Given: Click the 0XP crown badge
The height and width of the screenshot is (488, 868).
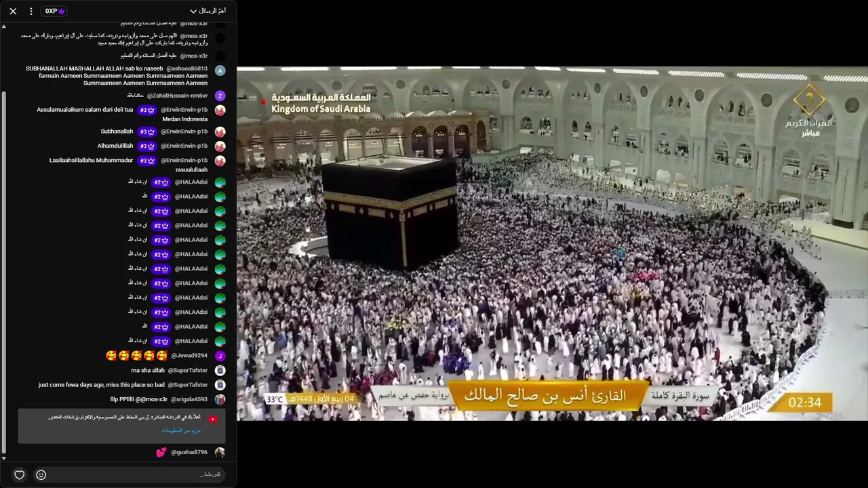Looking at the screenshot, I should [x=55, y=11].
